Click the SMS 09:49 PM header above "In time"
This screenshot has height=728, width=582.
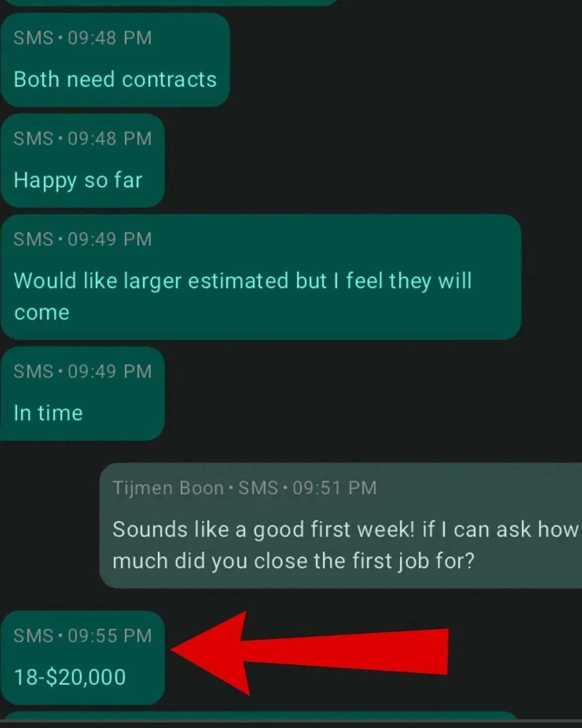82,372
